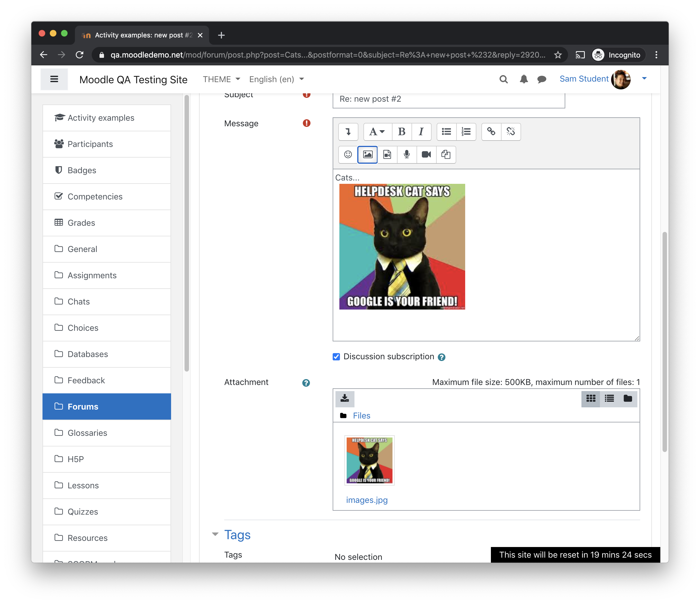Open paragraph styles dropdown in editor

[x=377, y=132]
